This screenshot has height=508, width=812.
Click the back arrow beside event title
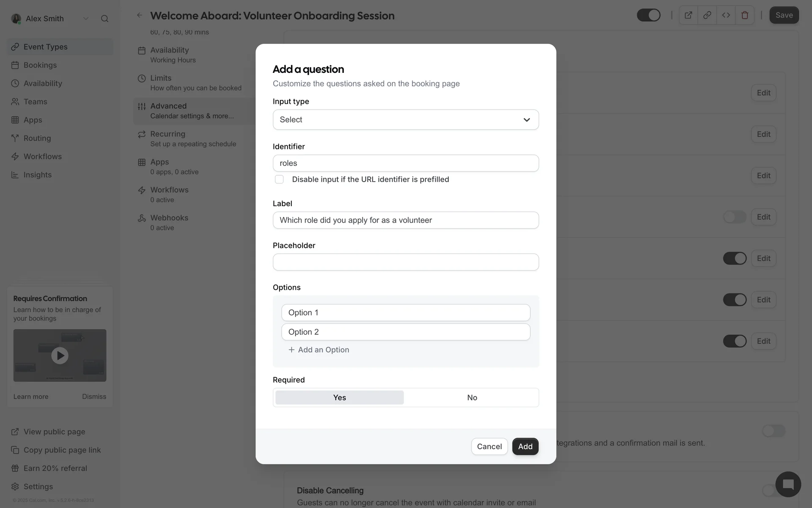point(140,15)
